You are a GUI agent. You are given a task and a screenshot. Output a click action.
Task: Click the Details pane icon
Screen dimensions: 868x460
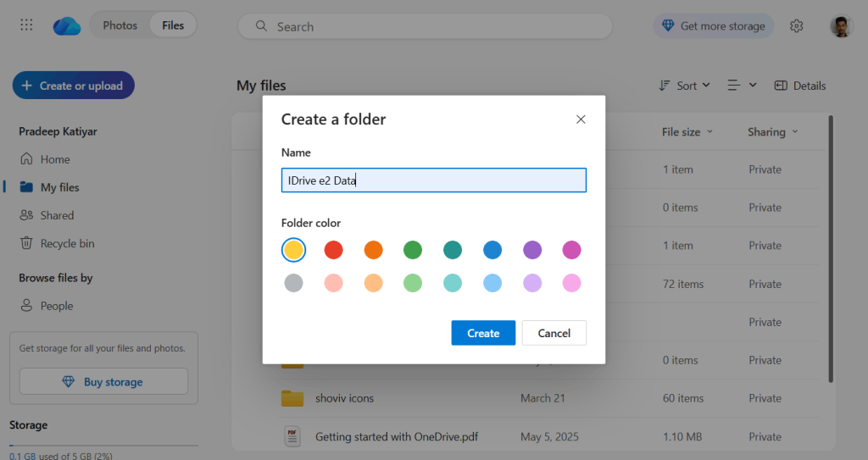(x=781, y=86)
